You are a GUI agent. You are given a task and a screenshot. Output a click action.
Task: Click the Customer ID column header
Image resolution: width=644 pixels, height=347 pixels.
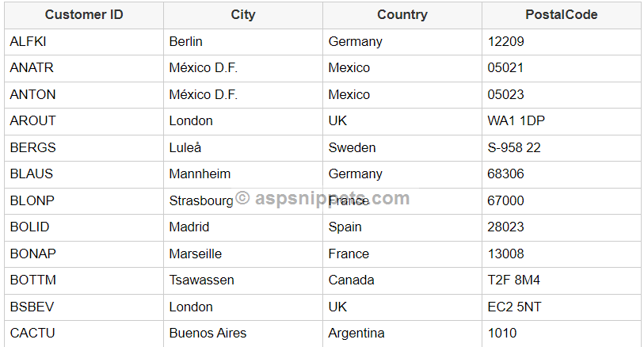[x=84, y=15]
